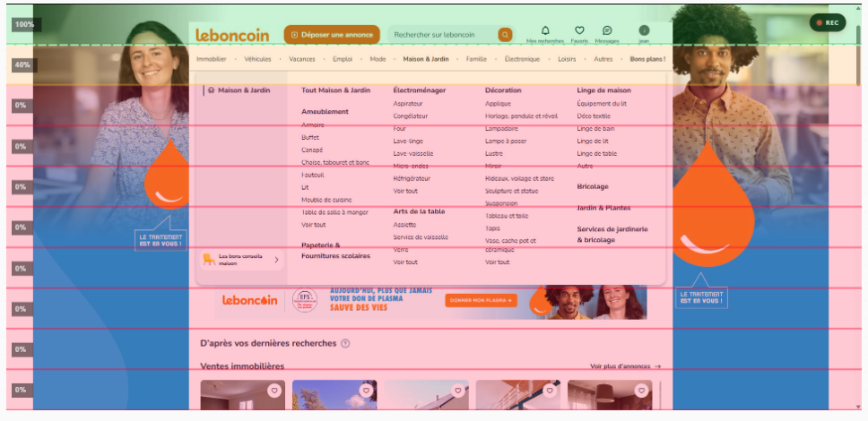Open Messages chat bubble icon
868x421 pixels.
point(607,31)
